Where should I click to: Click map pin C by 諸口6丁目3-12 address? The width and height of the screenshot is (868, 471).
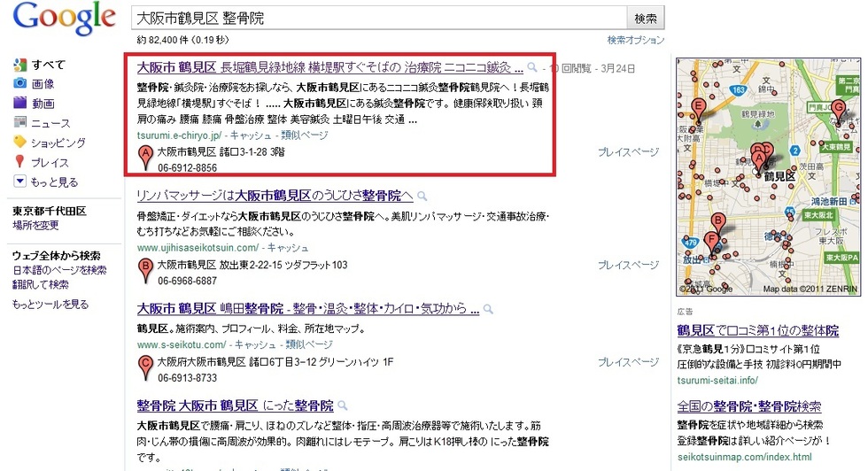click(145, 368)
